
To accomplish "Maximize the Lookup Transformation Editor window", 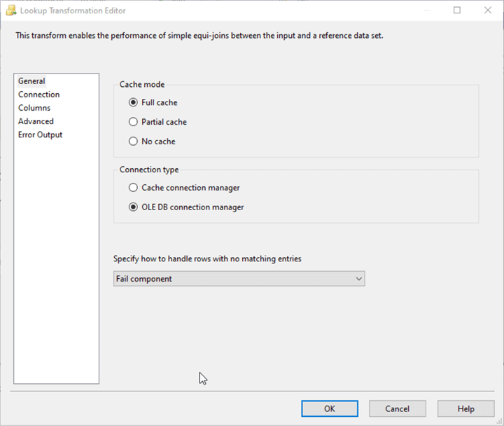I will pos(457,11).
